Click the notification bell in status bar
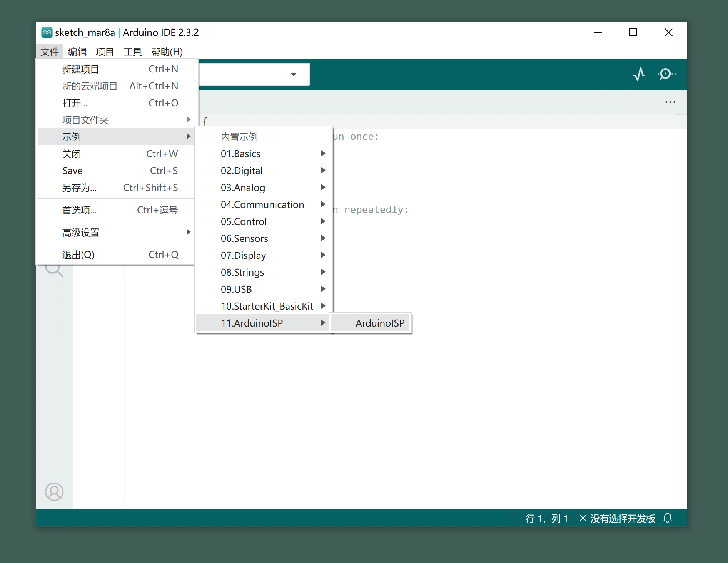 click(668, 518)
